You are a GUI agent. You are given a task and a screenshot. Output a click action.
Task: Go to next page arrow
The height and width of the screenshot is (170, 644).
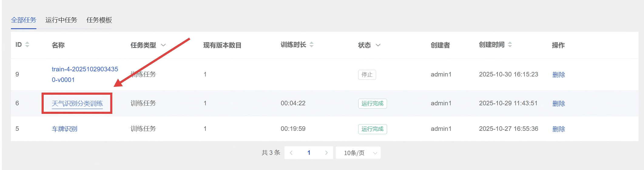326,153
